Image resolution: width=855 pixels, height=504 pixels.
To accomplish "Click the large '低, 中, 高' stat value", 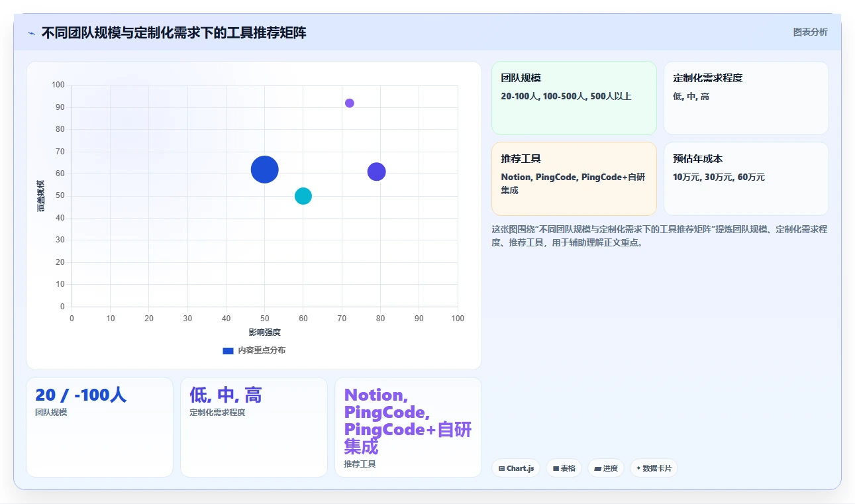I will [226, 395].
